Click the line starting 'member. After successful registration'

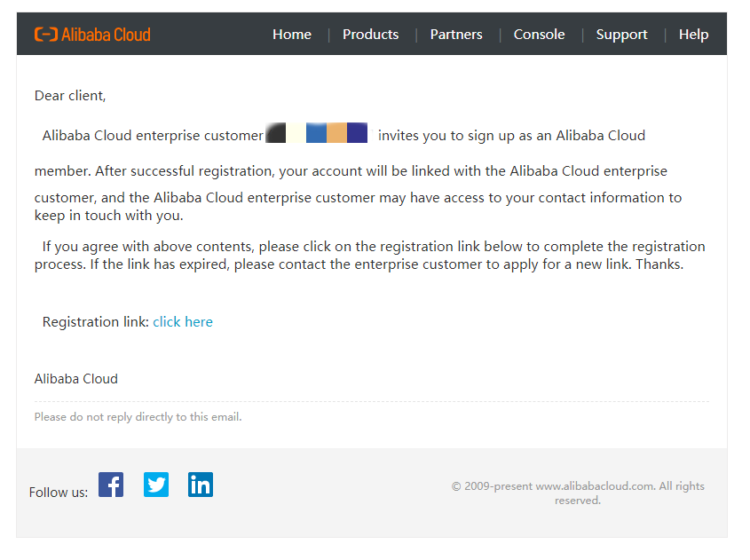[x=351, y=170]
